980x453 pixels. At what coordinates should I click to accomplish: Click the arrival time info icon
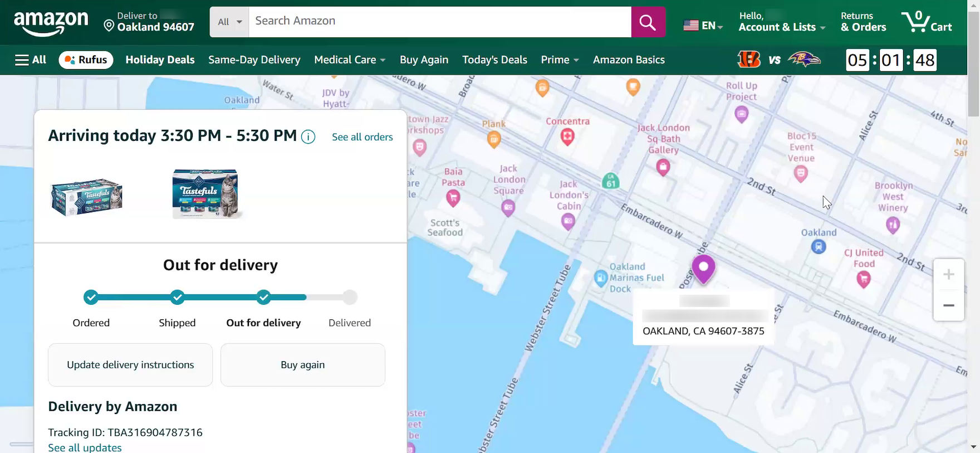[x=308, y=137]
